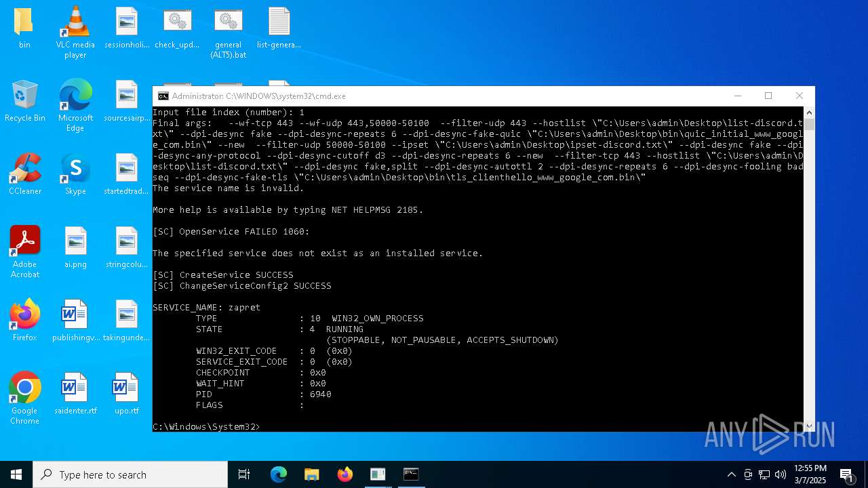Screen dimensions: 868x488
Task: Show hidden system tray icons
Action: pos(731,474)
